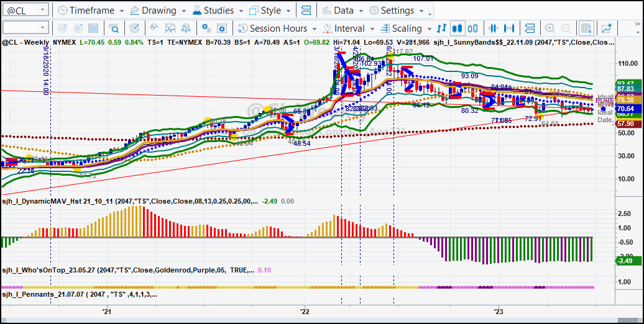Viewport: 644px width, 324px height.
Task: Click the chart-with-line study icon
Action: coord(170,29)
